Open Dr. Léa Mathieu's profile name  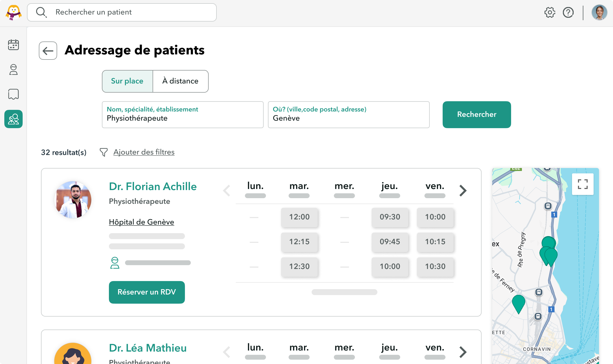coord(148,348)
